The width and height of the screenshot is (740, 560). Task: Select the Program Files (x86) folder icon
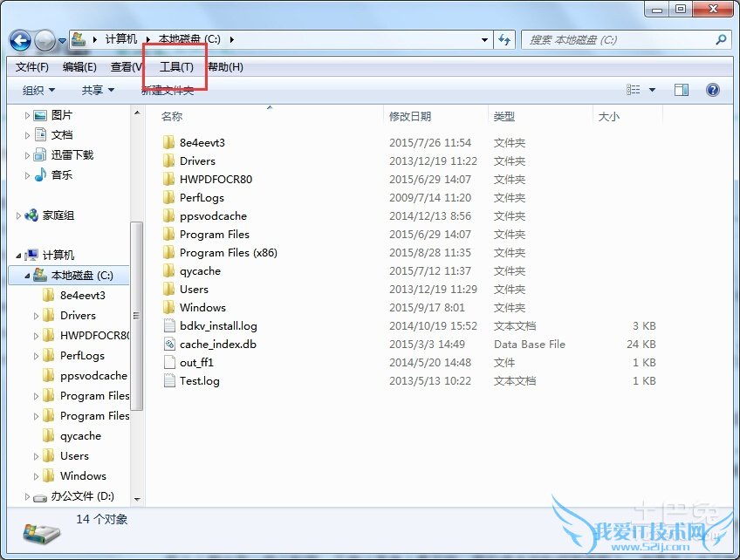pos(168,252)
